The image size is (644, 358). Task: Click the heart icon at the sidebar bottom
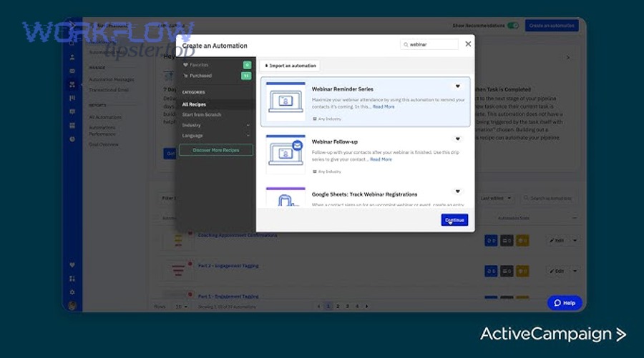tap(72, 265)
